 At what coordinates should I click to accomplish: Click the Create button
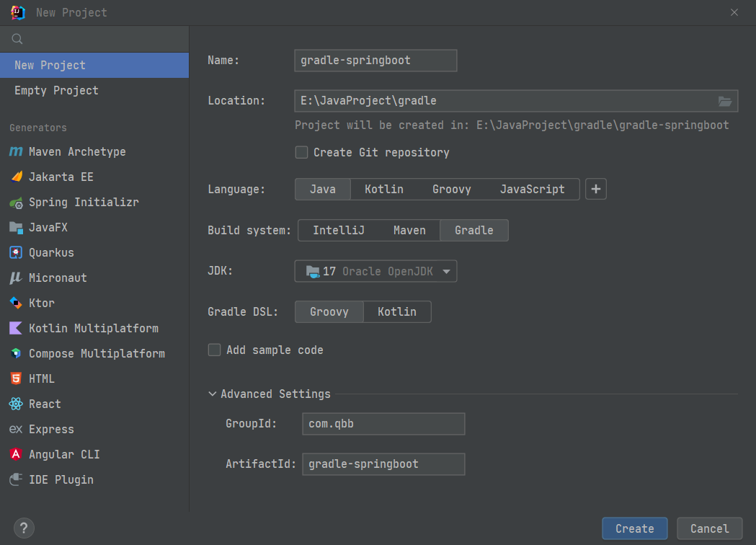tap(634, 528)
